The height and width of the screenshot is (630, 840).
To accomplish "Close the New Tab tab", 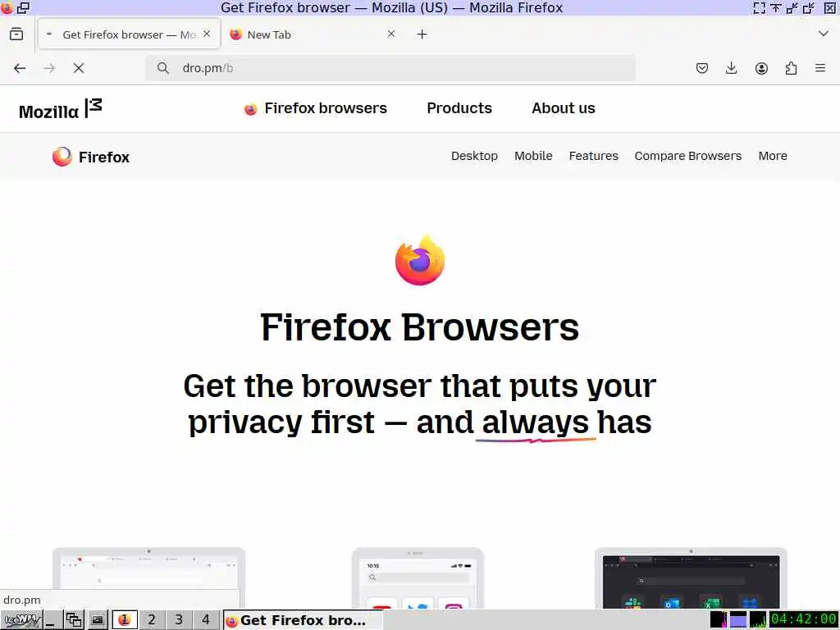I will coord(391,34).
